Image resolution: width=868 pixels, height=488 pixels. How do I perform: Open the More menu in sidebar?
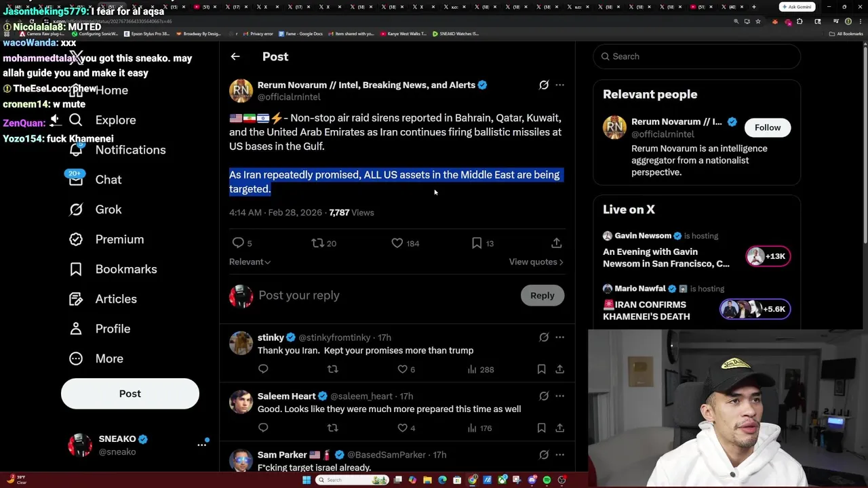click(96, 359)
